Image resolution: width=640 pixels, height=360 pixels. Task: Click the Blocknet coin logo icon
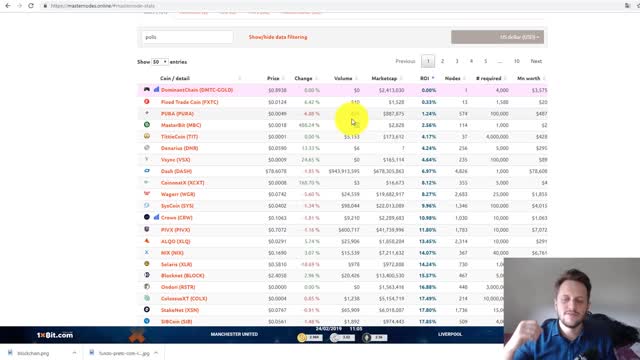click(x=147, y=275)
